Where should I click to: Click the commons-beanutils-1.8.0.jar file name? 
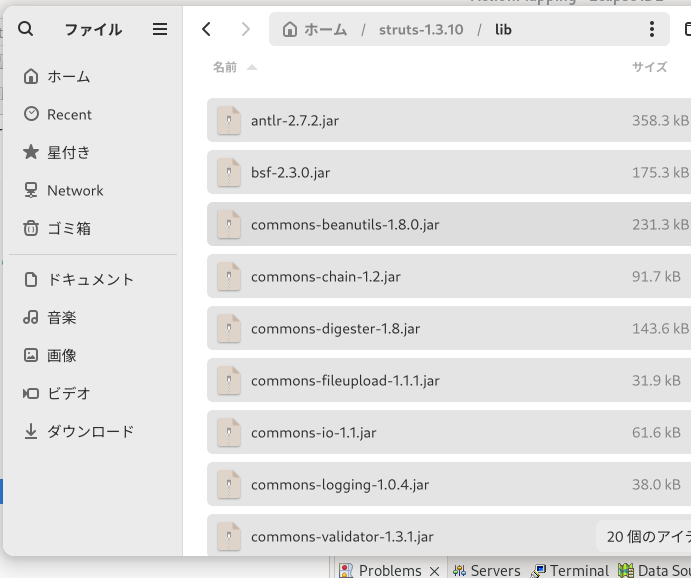tap(345, 225)
